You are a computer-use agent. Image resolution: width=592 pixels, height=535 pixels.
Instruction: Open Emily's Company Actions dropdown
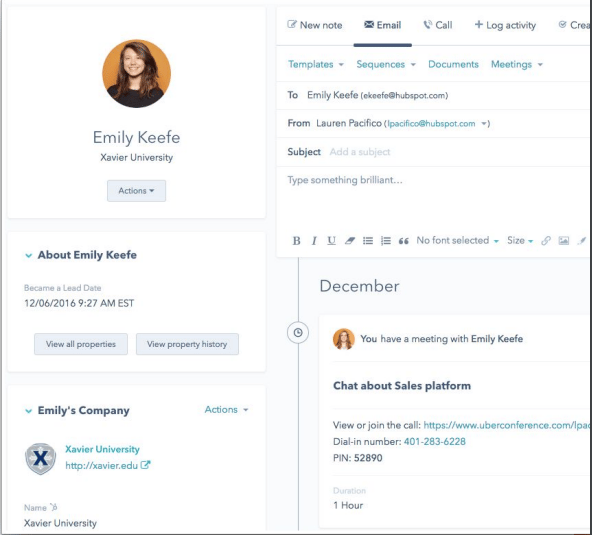(x=226, y=410)
